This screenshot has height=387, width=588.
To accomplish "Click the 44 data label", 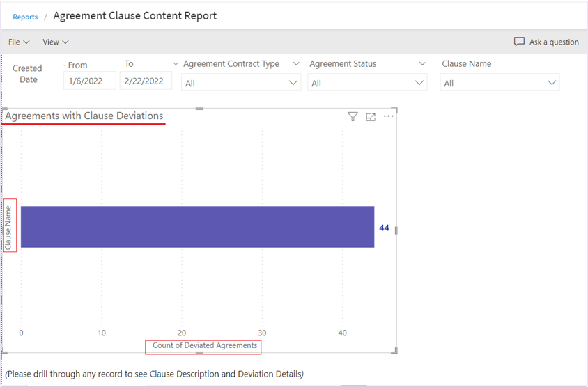I will click(384, 228).
